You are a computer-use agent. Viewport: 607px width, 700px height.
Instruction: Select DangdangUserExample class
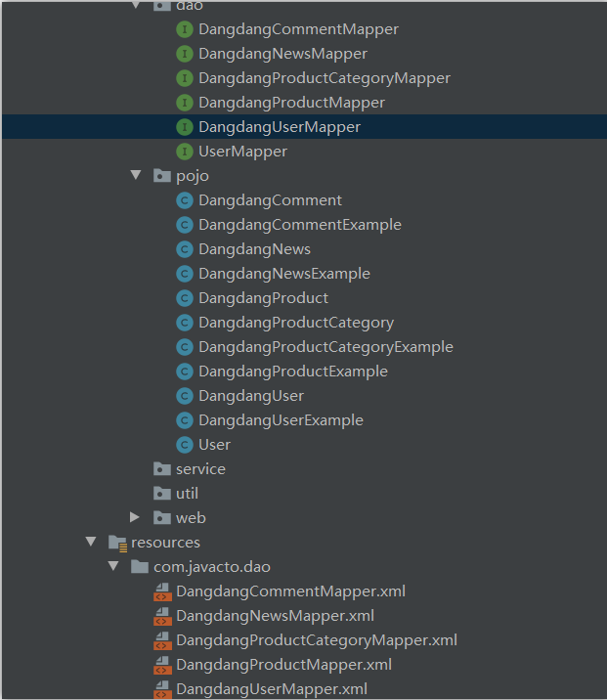click(281, 420)
